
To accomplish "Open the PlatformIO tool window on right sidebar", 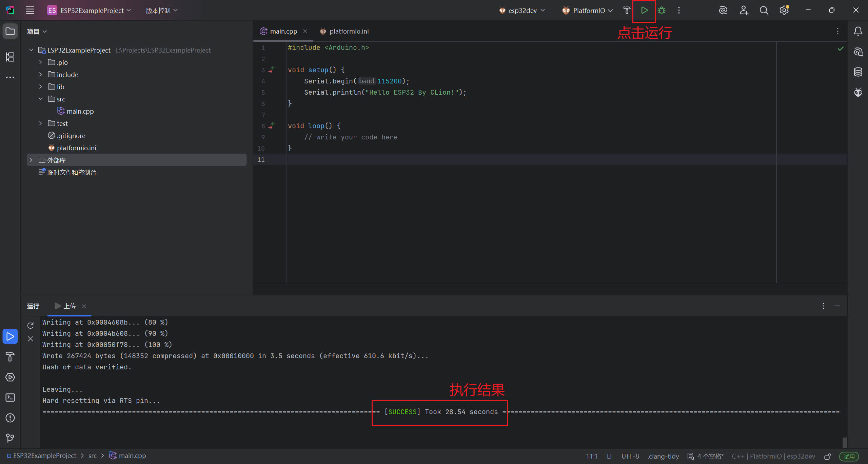I will point(858,92).
